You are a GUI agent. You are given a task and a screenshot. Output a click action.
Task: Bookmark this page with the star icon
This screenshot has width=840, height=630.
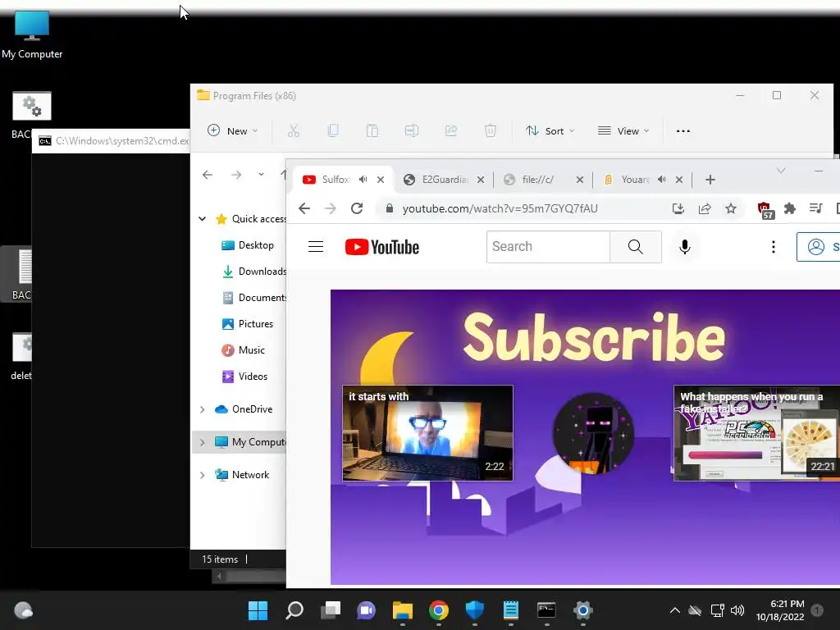coord(731,208)
